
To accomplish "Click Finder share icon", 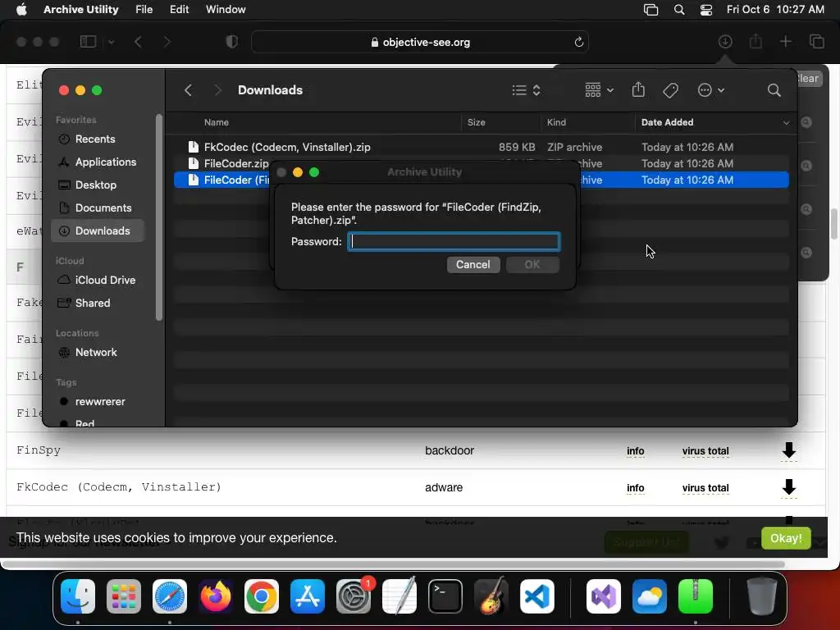I will point(638,89).
